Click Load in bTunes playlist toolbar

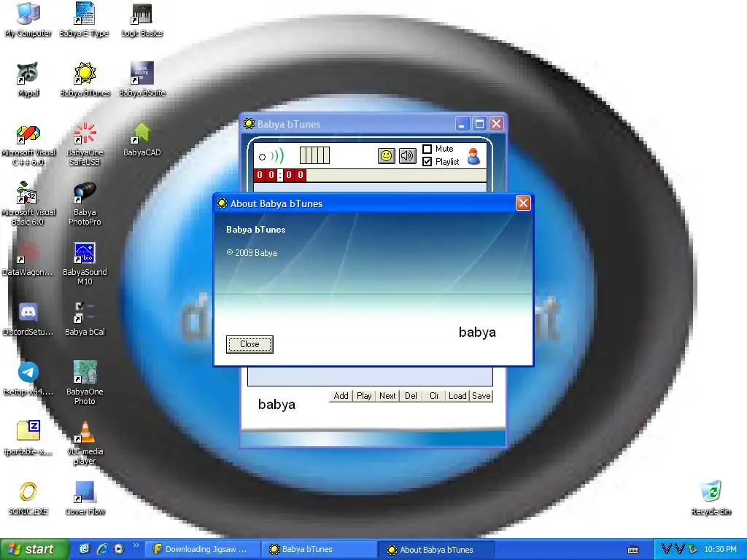pos(457,396)
